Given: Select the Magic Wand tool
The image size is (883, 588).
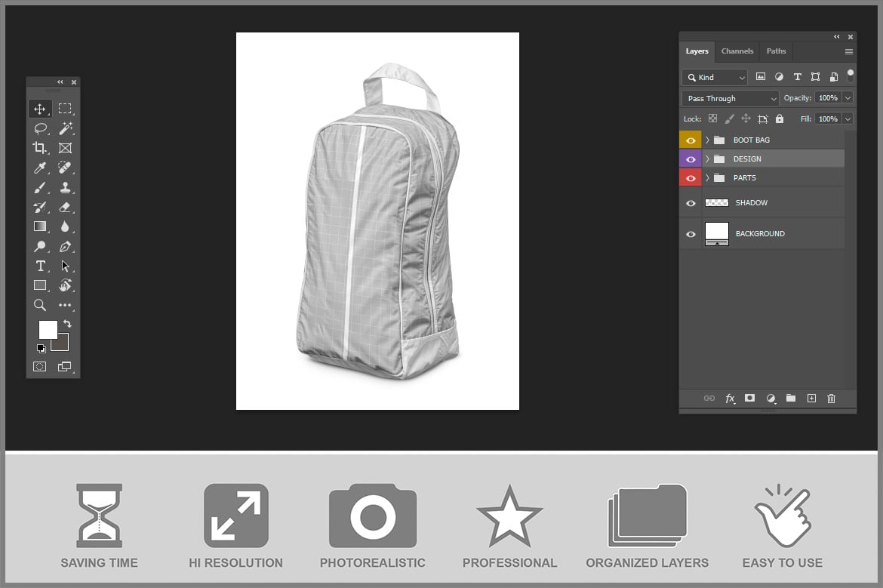Looking at the screenshot, I should pyautogui.click(x=66, y=128).
